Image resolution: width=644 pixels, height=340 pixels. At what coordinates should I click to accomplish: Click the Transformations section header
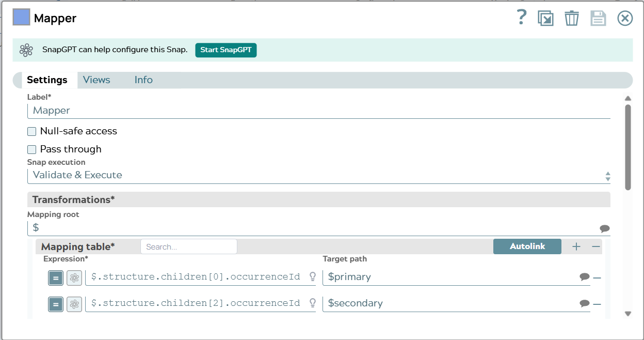319,199
